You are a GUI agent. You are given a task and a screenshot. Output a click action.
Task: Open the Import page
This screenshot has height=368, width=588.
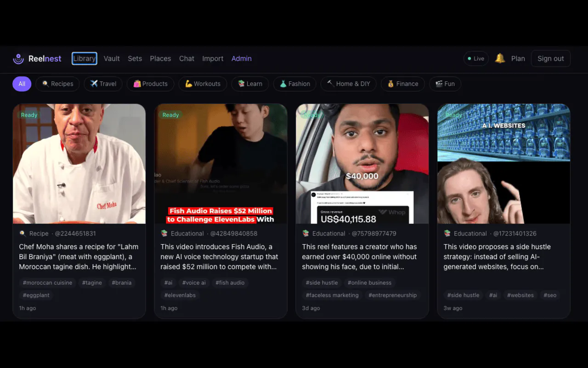point(213,58)
